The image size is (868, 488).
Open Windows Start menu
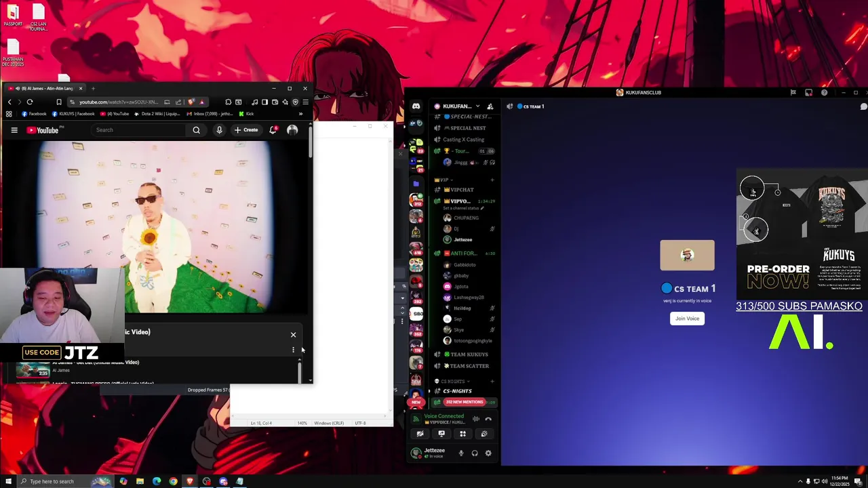pos(8,481)
